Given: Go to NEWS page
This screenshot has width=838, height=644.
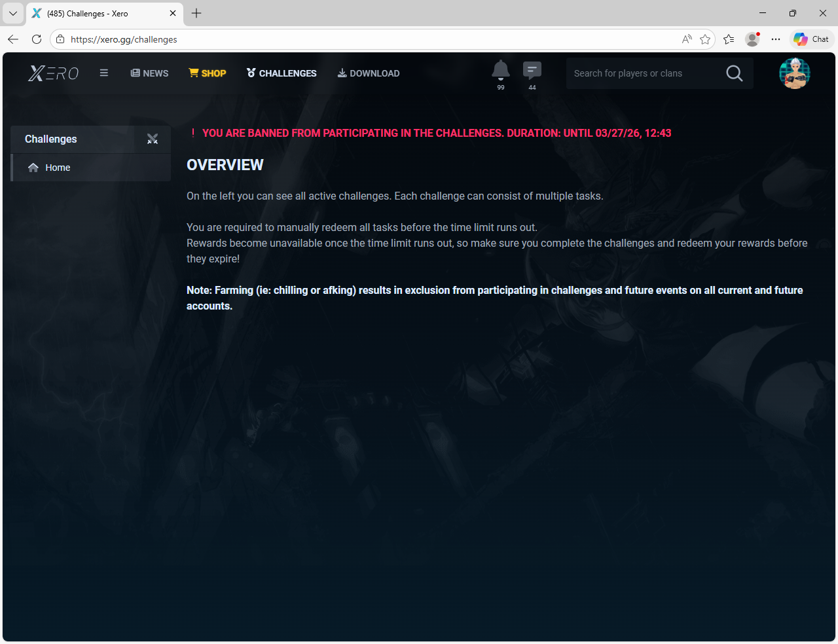Looking at the screenshot, I should (x=150, y=73).
